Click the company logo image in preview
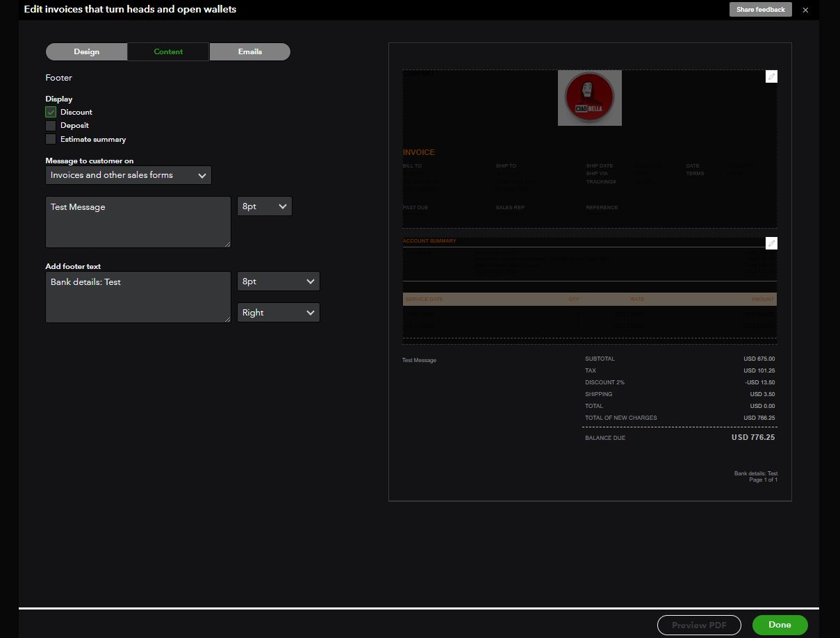This screenshot has width=840, height=638. pos(589,98)
